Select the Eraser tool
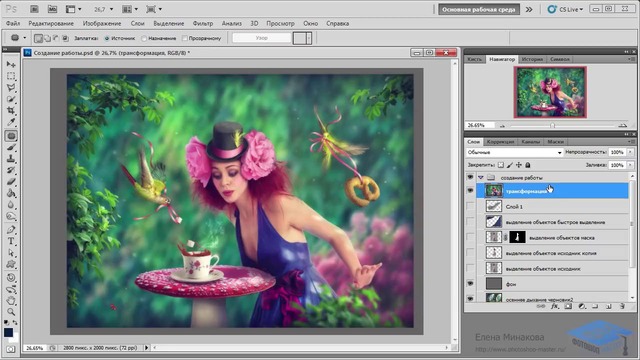 [11, 181]
